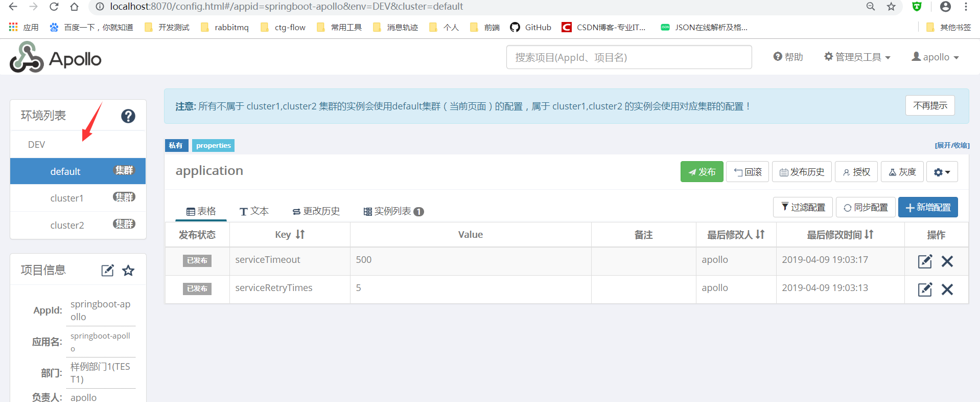The height and width of the screenshot is (402, 980).
Task: Click the serviceTimeout key cell
Action: [290, 261]
